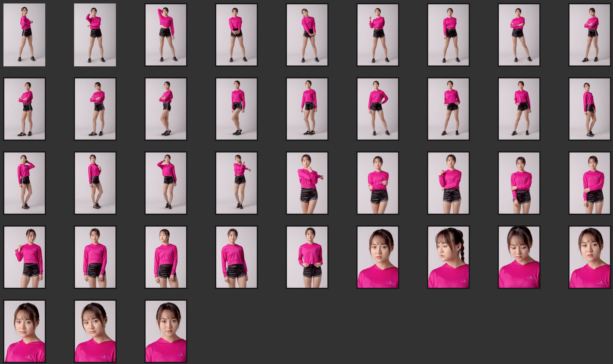Select the photo with hands tugging shirt hem
Viewport: 613px width, 364px height.
pos(307,257)
